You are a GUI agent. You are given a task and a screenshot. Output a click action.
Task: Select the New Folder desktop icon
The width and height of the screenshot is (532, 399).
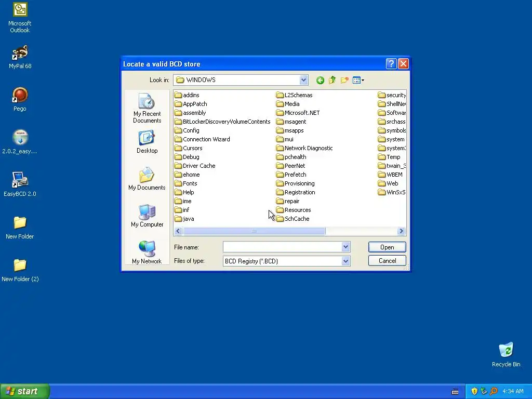click(x=20, y=228)
